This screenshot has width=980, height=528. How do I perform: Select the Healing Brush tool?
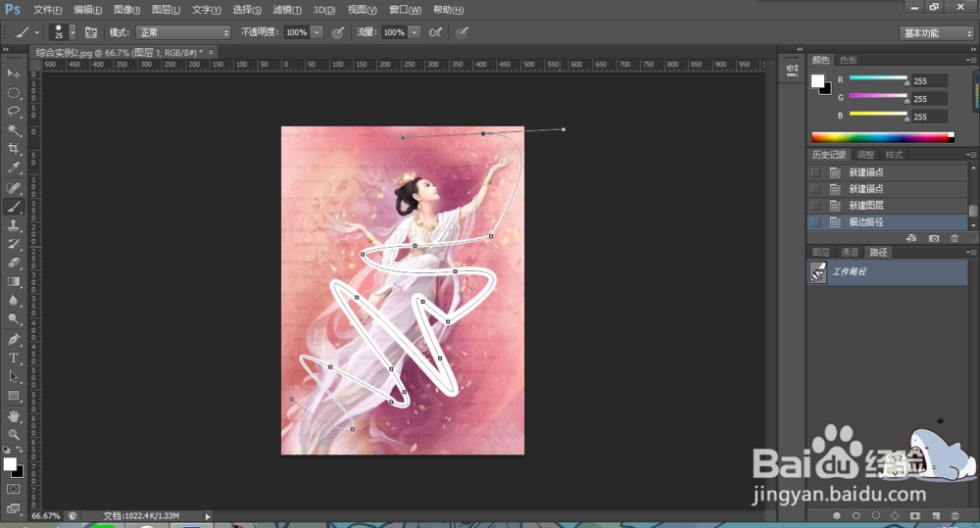coord(13,187)
